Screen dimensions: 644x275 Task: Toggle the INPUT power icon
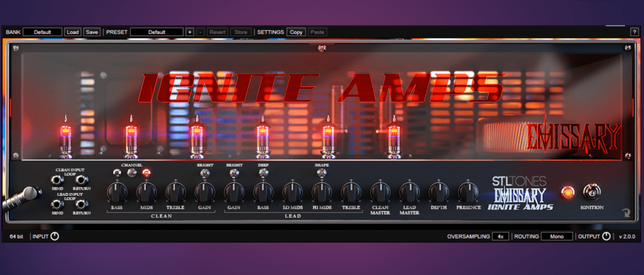tap(55, 237)
